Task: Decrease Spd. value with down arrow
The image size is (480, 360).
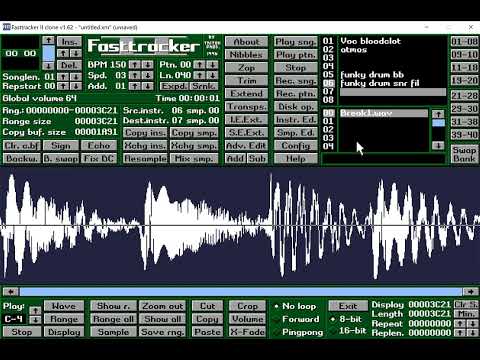Action: (147, 75)
